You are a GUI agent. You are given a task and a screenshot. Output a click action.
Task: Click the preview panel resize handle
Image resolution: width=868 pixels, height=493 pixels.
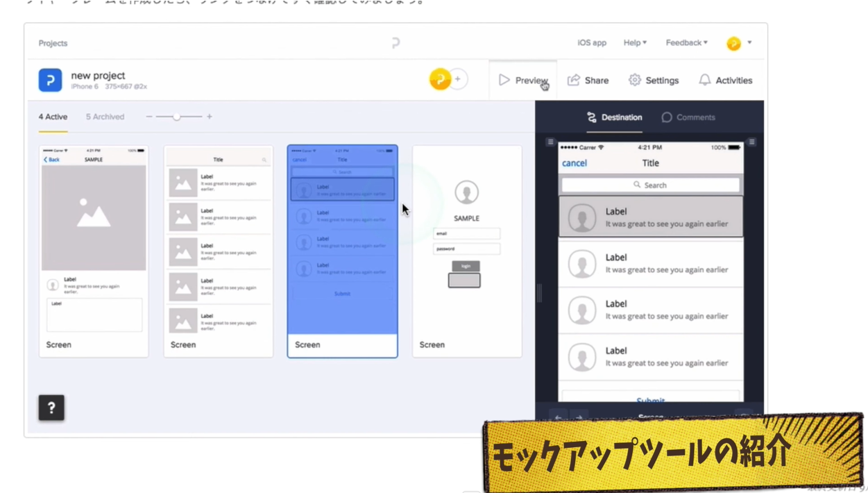point(539,294)
